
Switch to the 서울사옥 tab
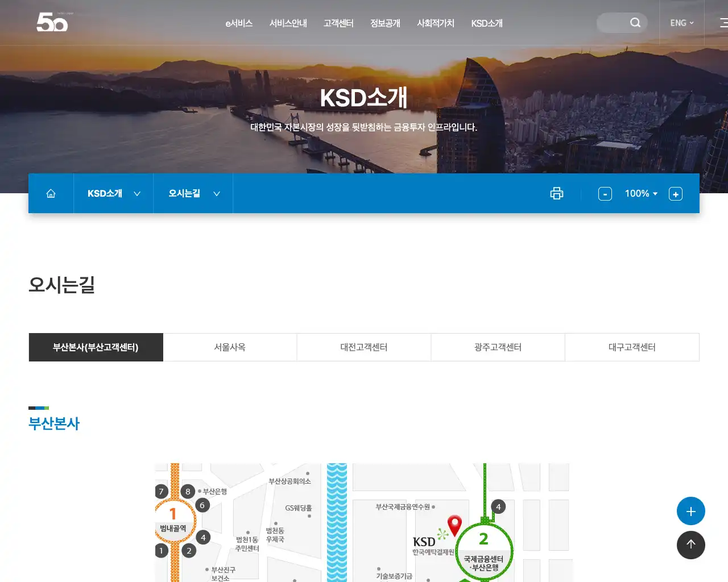pyautogui.click(x=230, y=347)
